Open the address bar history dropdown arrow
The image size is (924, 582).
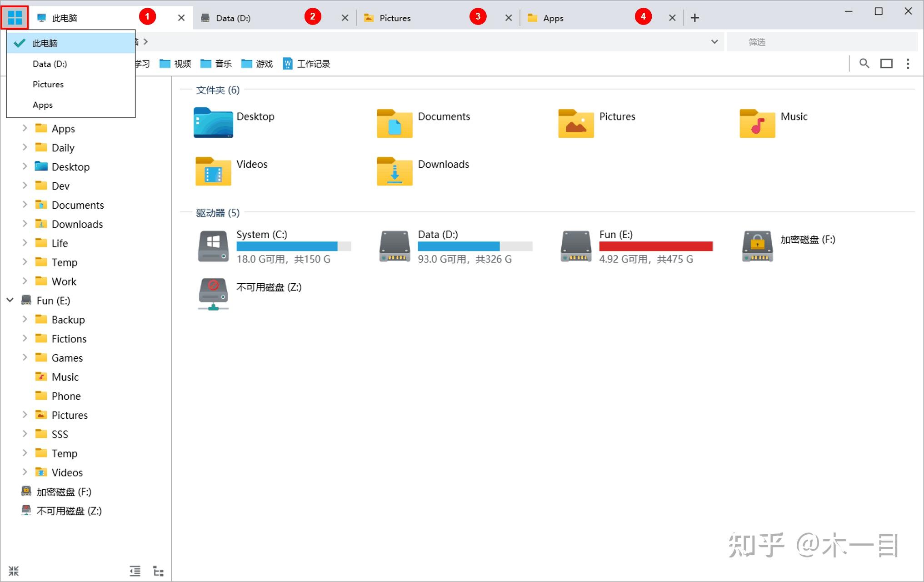(714, 42)
